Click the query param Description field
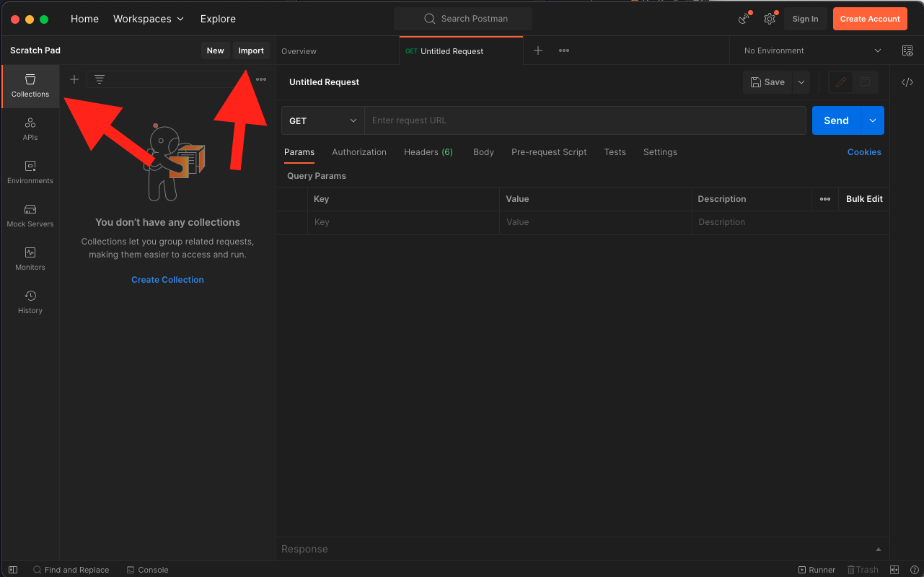Screen dimensions: 924x577 click(790, 222)
